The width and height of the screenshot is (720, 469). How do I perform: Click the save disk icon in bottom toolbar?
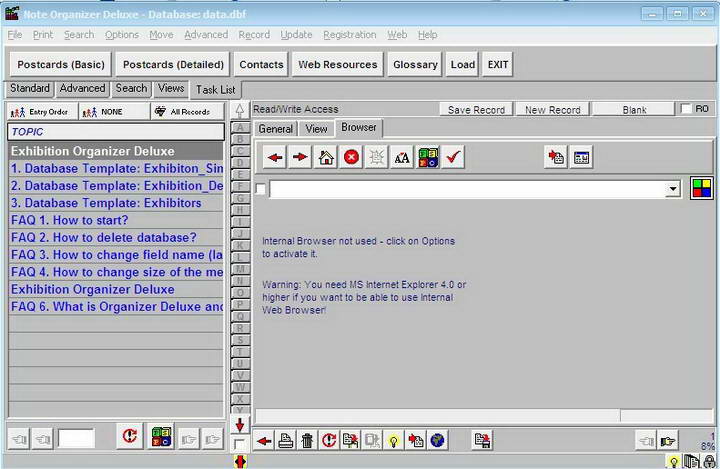click(482, 441)
